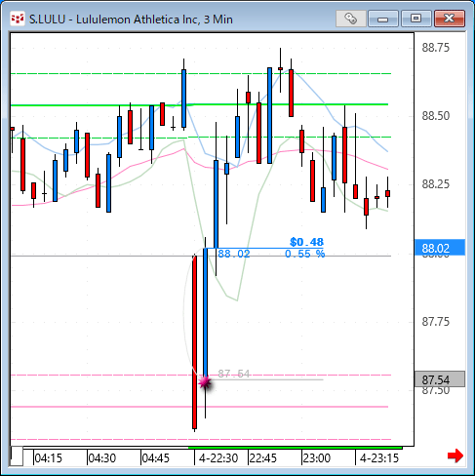Click the chart link chain icon
This screenshot has width=475, height=476.
(350, 19)
